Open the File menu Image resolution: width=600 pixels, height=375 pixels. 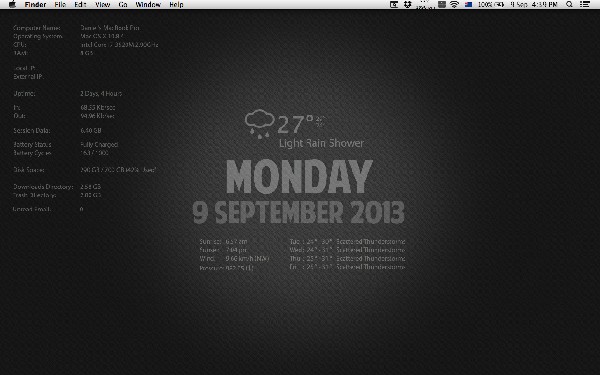60,5
